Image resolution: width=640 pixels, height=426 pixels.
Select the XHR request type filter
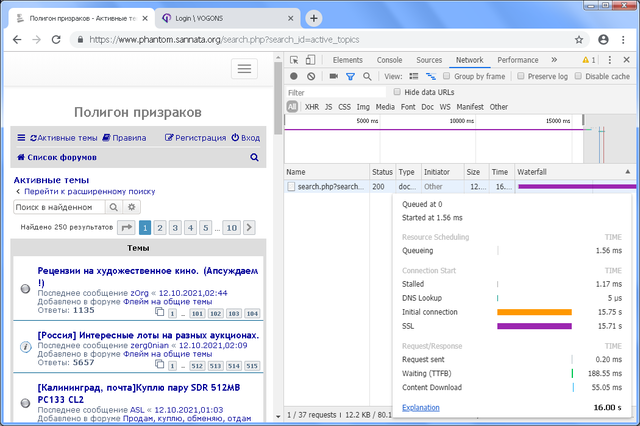pos(311,107)
